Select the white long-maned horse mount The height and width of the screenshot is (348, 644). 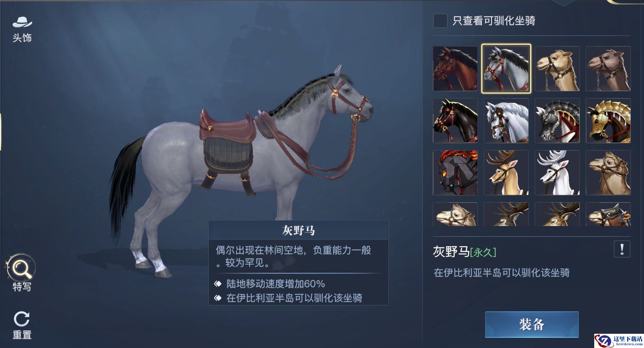pos(506,120)
